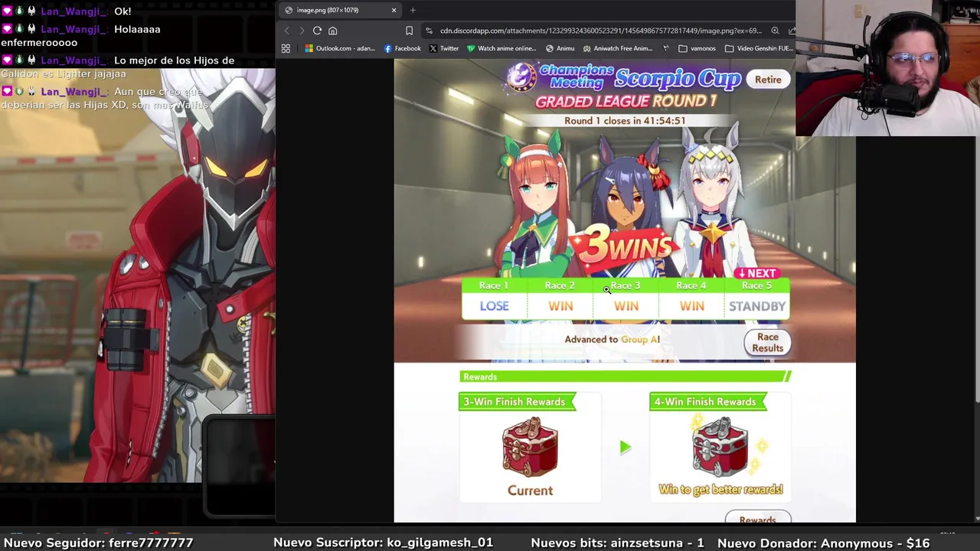Go back in browser history
The image size is (980, 551).
tap(287, 31)
